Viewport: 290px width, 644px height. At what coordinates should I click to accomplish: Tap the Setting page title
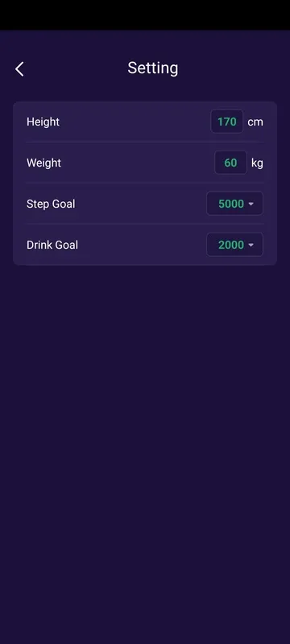(x=153, y=68)
